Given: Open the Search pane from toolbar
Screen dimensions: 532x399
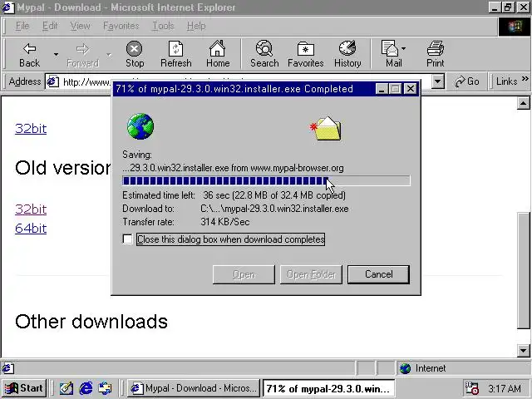Looking at the screenshot, I should (264, 54).
